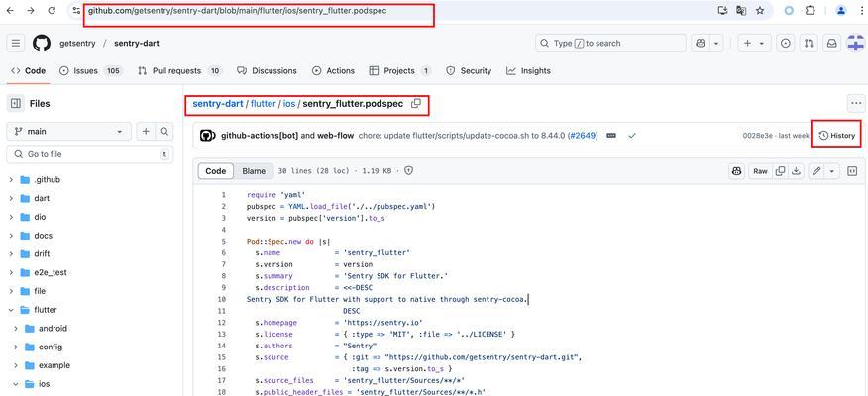Open the Insights tab

tap(529, 71)
